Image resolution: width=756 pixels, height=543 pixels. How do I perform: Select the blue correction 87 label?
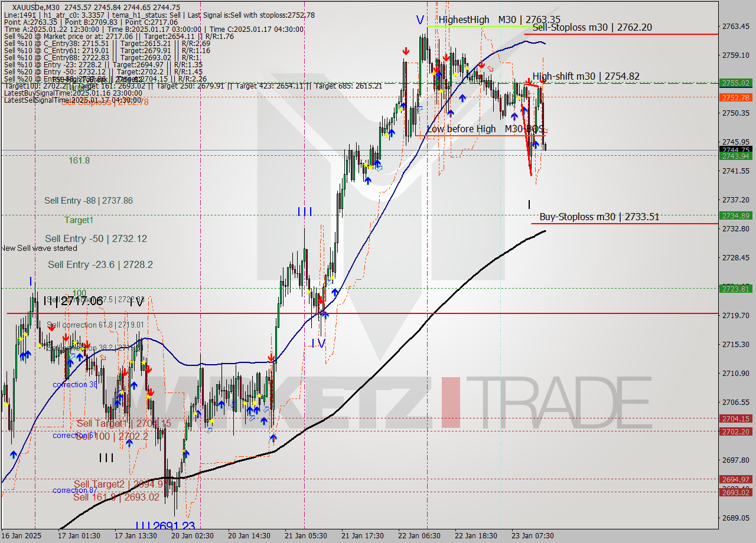[x=75, y=490]
